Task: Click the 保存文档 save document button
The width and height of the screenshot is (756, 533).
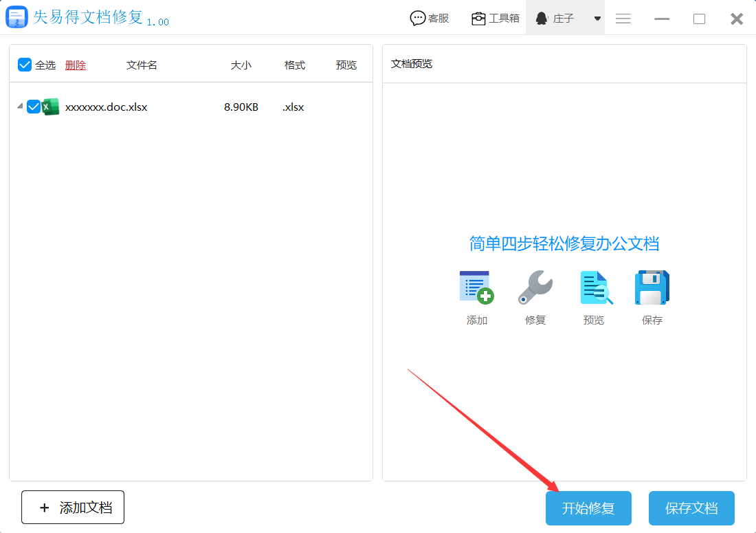Action: coord(691,508)
